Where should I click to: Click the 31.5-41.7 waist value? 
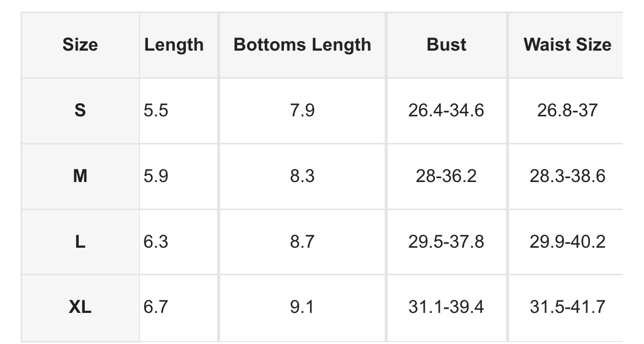(x=567, y=307)
